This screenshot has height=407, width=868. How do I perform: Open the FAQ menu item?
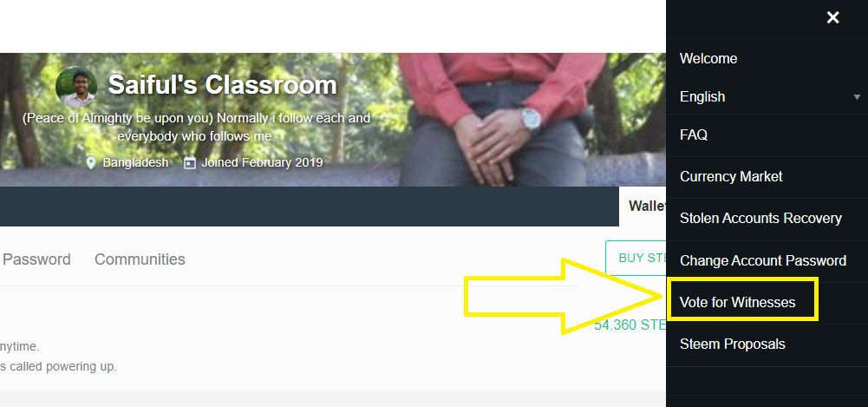pos(694,135)
